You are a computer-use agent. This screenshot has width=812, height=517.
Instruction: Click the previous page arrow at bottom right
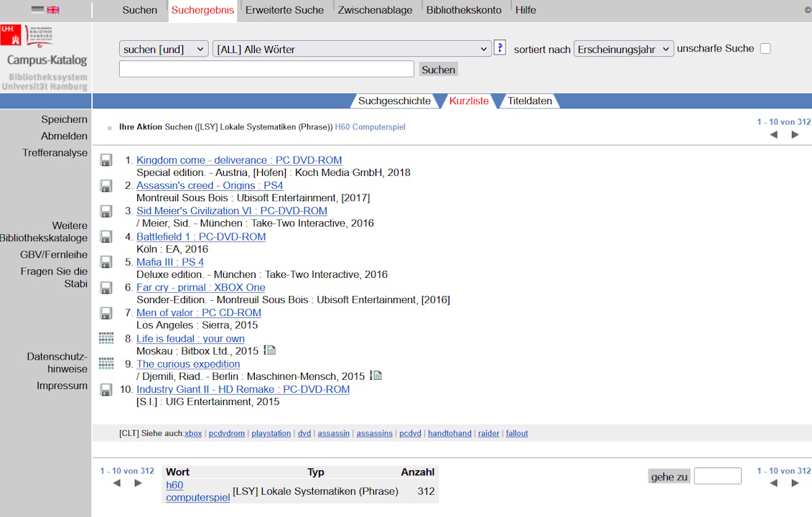tap(774, 483)
